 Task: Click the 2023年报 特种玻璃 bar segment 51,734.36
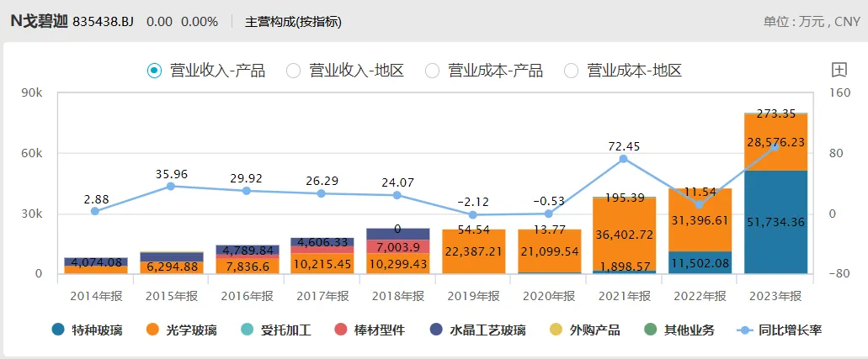775,222
